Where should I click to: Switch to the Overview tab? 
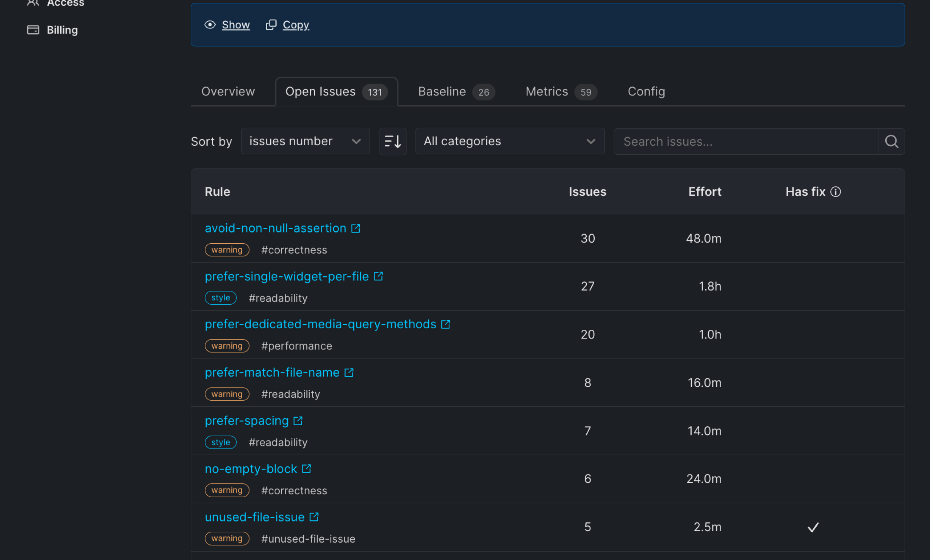(x=228, y=91)
